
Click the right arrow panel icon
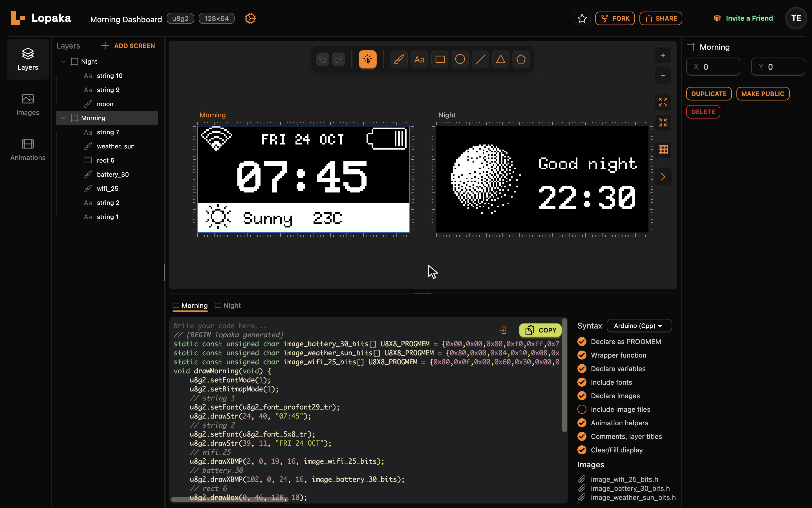663,177
